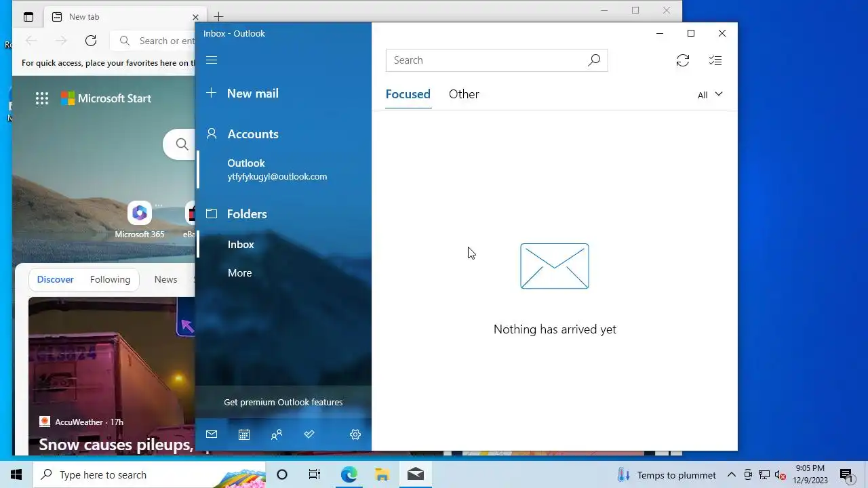Screen dimensions: 868x488
Task: Open the News feed tab
Action: (165, 279)
